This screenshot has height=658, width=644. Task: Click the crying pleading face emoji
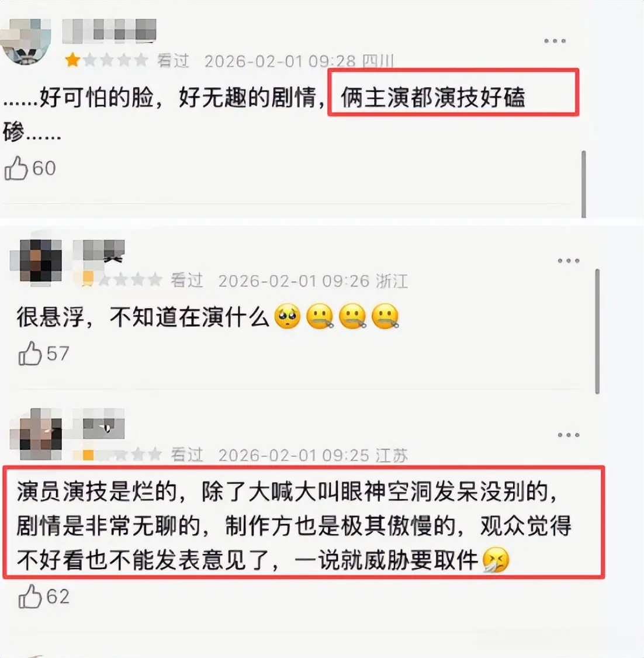(287, 316)
